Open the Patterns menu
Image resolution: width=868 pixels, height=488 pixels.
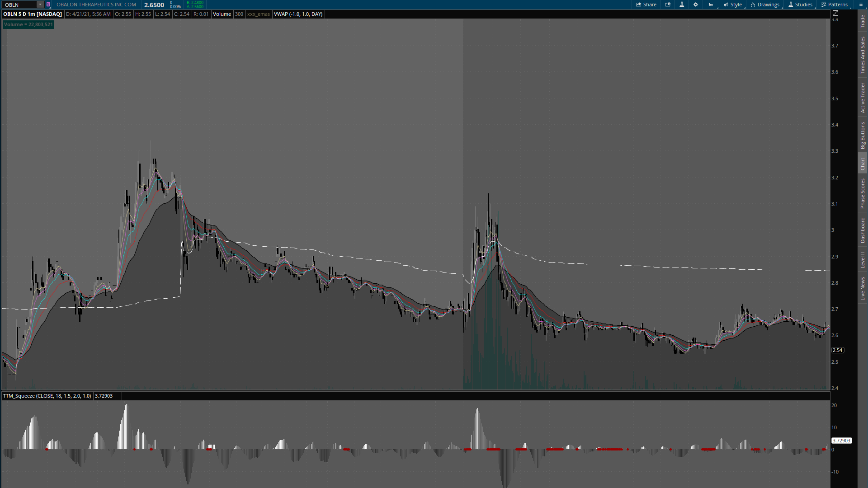coord(835,5)
